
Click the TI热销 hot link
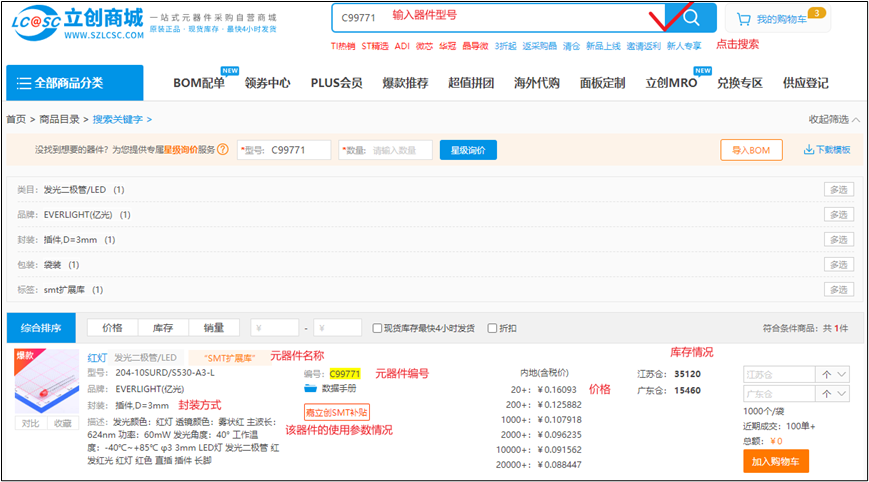coord(343,46)
